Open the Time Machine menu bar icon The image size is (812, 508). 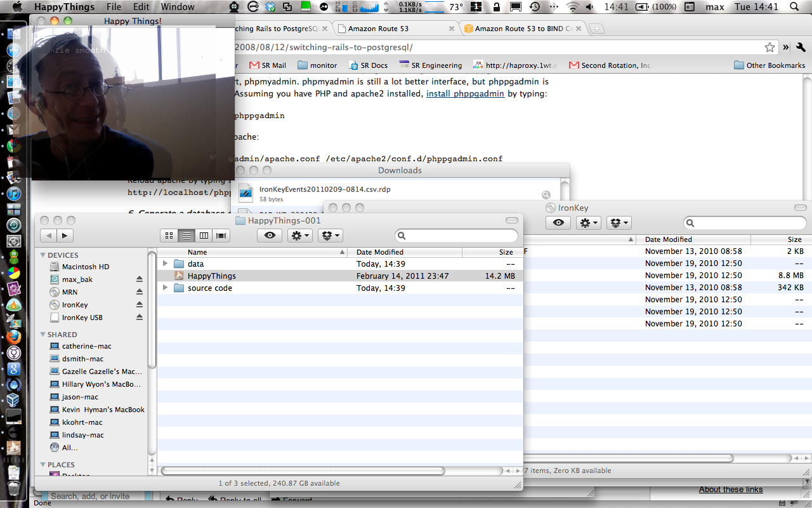[534, 7]
